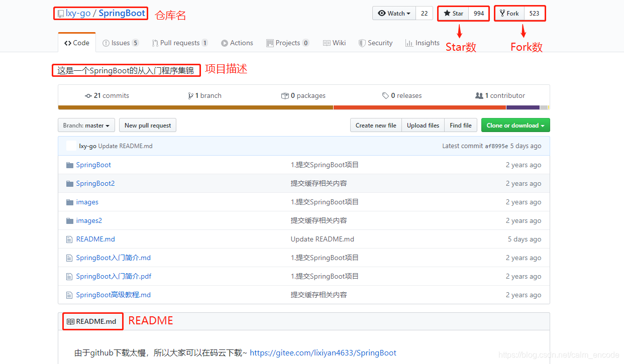Click the people icon beside 1 contributor
The width and height of the screenshot is (624, 364).
(x=479, y=95)
